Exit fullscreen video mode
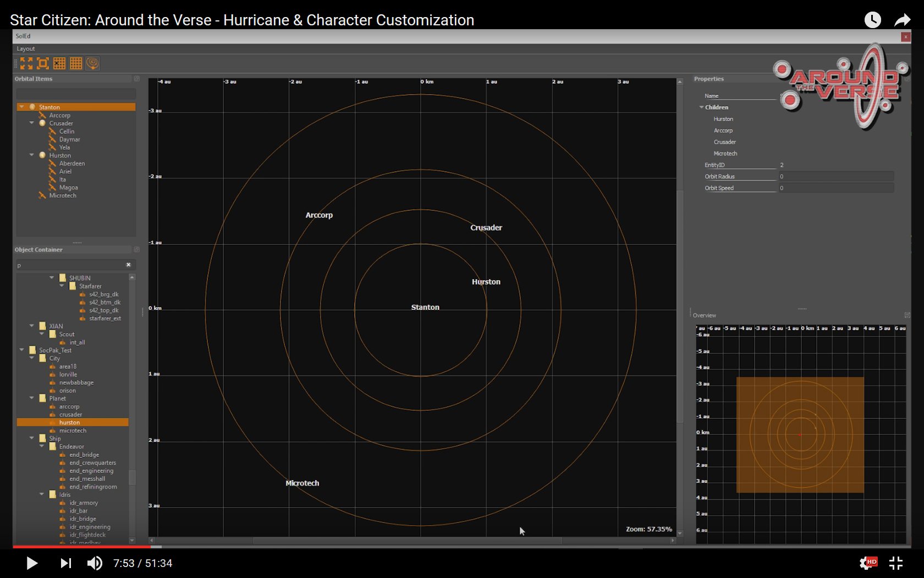This screenshot has width=924, height=578. [896, 563]
